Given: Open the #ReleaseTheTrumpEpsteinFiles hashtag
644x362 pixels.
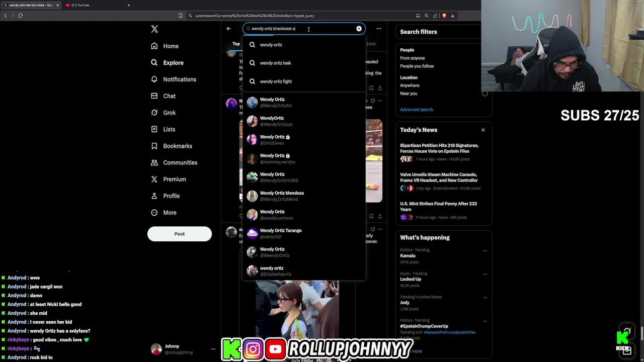Looking at the screenshot, I should [x=449, y=332].
